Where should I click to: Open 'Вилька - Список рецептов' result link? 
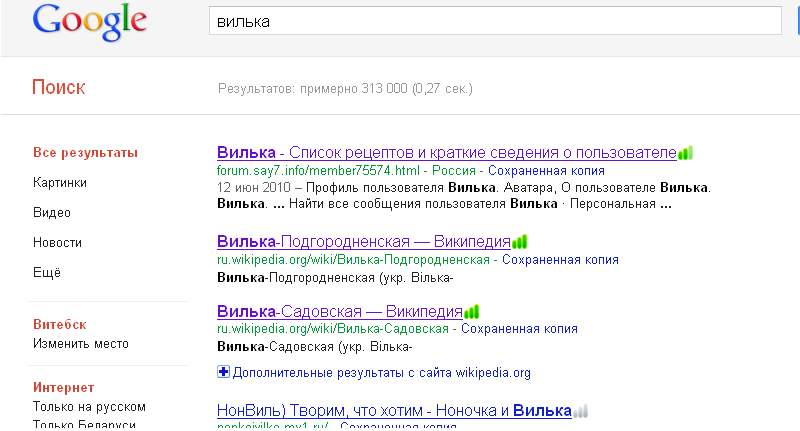click(447, 153)
